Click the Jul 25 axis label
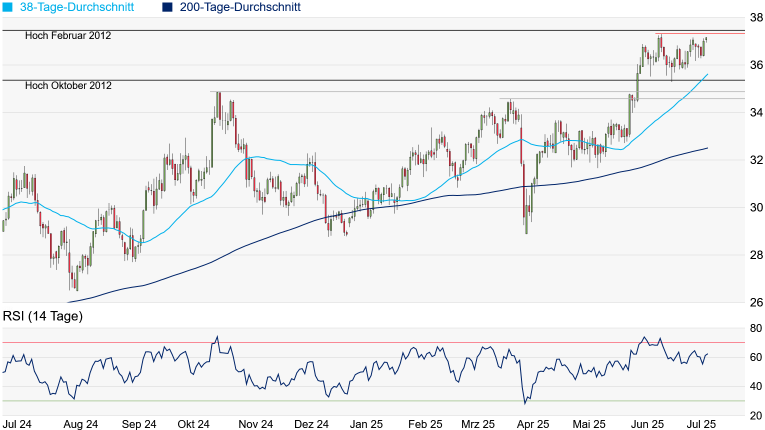Viewport: 765px width, 430px height. click(x=701, y=424)
